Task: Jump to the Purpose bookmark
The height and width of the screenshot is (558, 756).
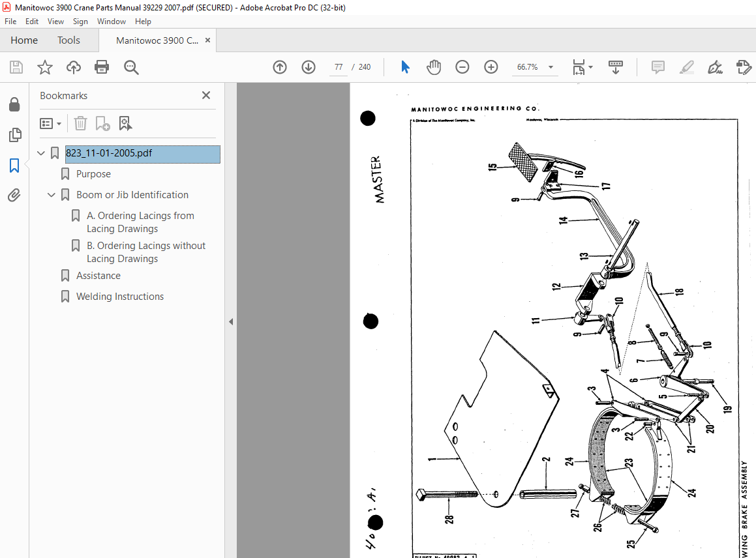Action: point(93,174)
